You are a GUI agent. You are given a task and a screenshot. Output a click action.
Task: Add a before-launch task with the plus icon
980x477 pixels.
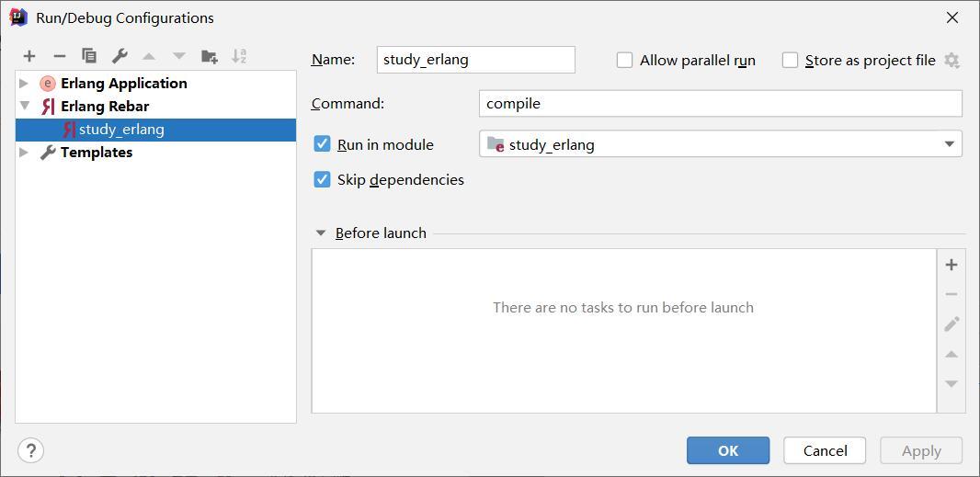pyautogui.click(x=952, y=265)
